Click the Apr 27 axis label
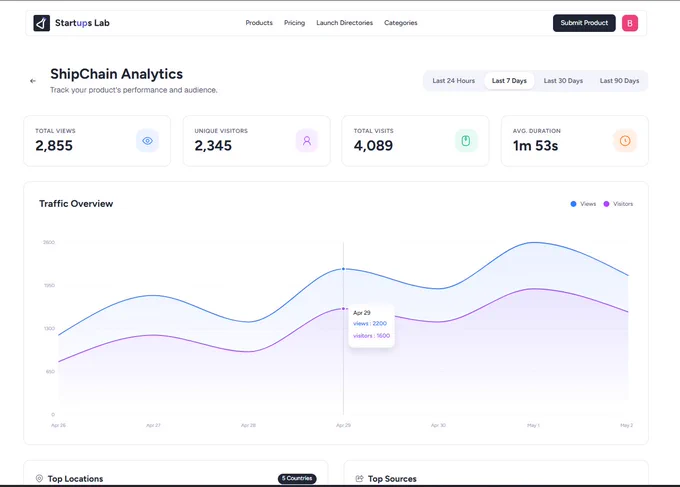This screenshot has height=487, width=680. tap(154, 425)
